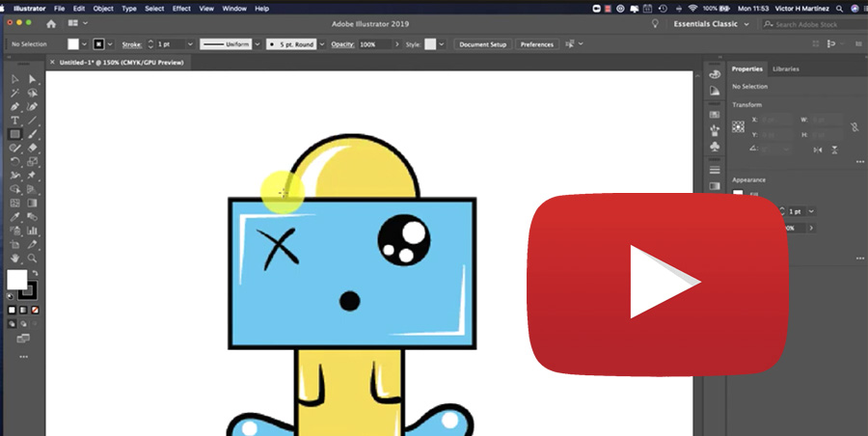Go to the Home screen icon

point(51,24)
